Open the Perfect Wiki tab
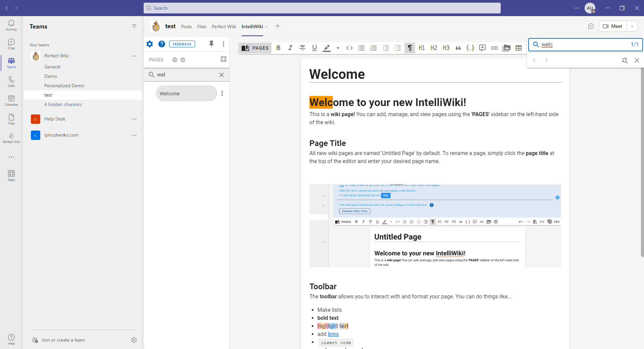Image resolution: width=644 pixels, height=349 pixels. [224, 27]
